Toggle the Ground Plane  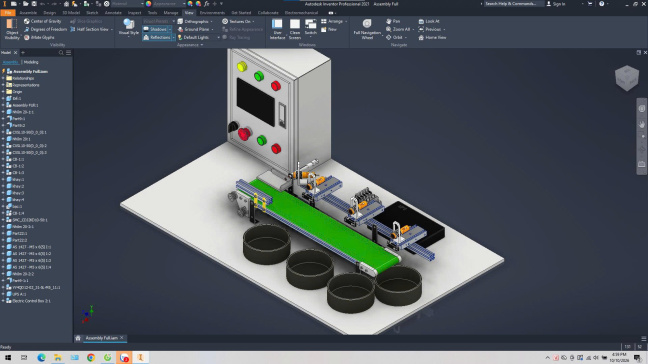point(193,29)
